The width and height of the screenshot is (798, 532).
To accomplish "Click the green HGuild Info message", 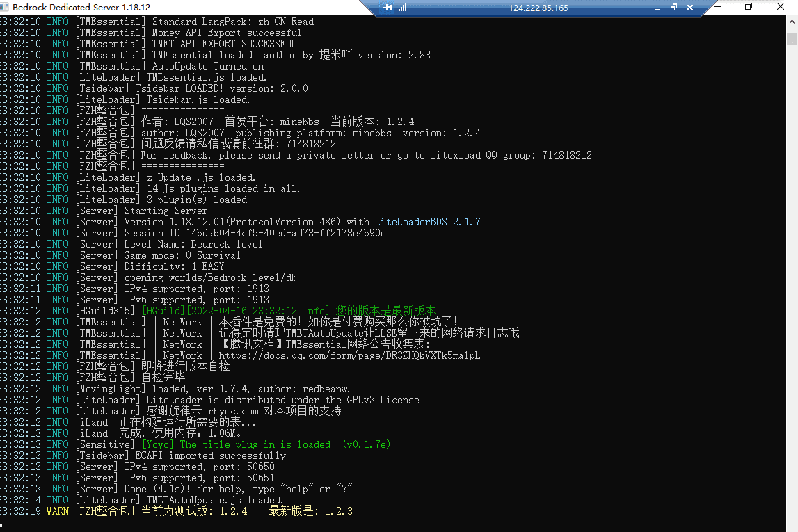I will coord(289,311).
